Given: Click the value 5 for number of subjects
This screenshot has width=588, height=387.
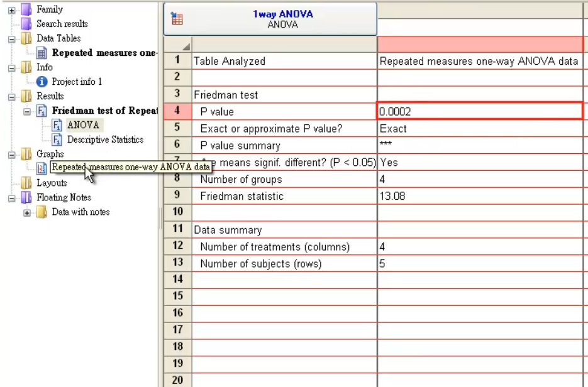Looking at the screenshot, I should tap(480, 263).
